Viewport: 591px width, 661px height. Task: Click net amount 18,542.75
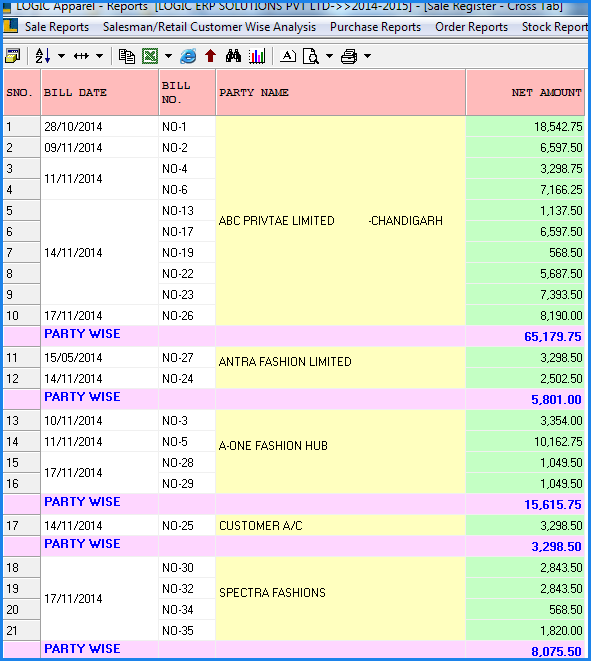pos(525,126)
